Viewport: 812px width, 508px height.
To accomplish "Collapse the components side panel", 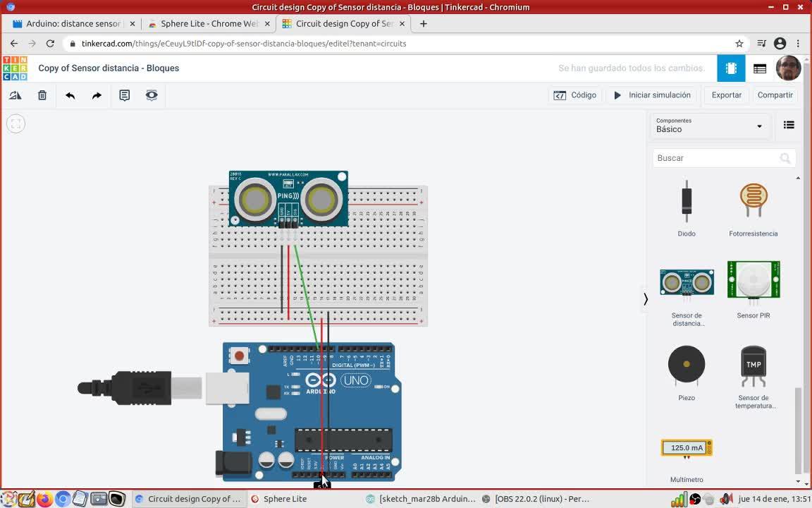I will pos(645,299).
